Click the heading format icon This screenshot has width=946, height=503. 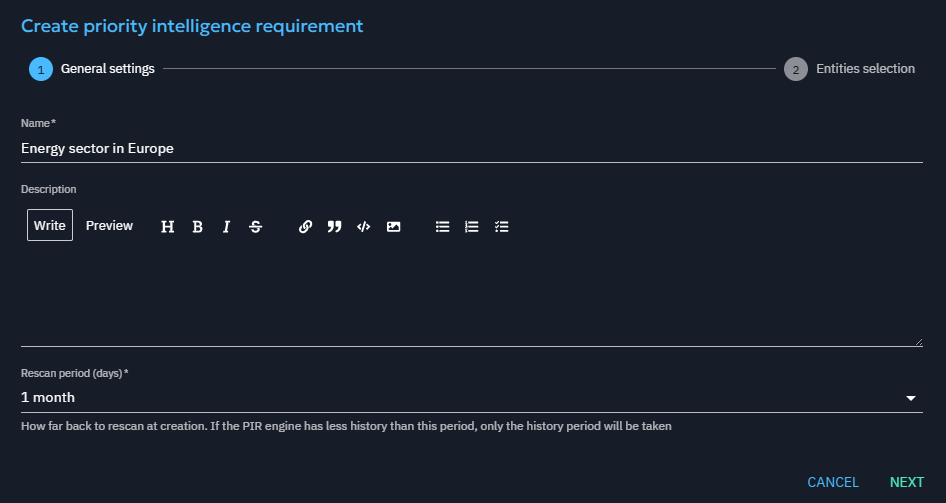[x=168, y=227]
